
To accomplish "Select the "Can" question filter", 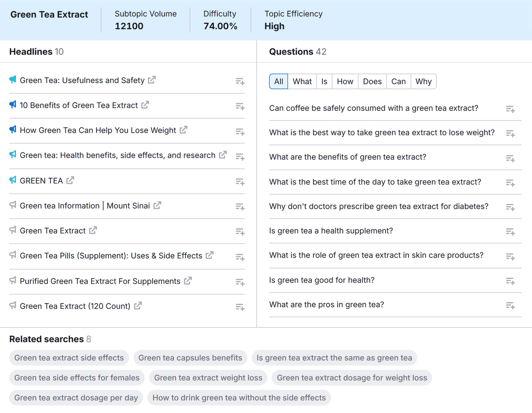I will 398,81.
